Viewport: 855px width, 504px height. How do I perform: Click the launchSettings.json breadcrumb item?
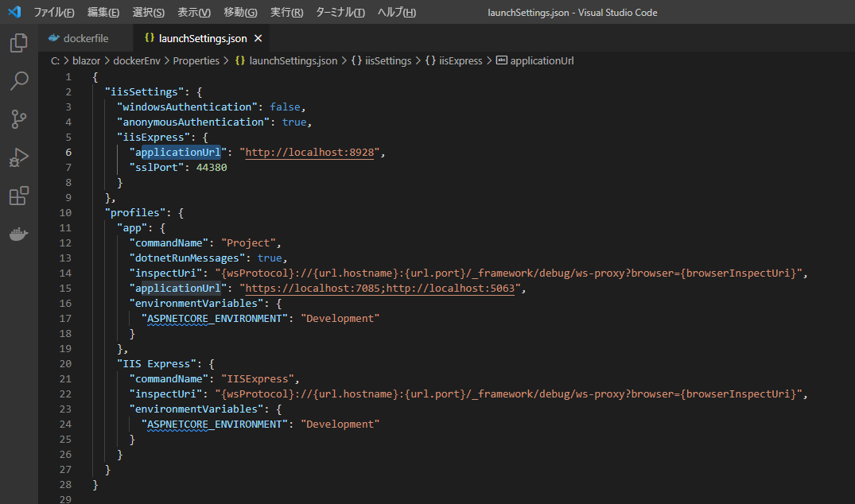[287, 60]
